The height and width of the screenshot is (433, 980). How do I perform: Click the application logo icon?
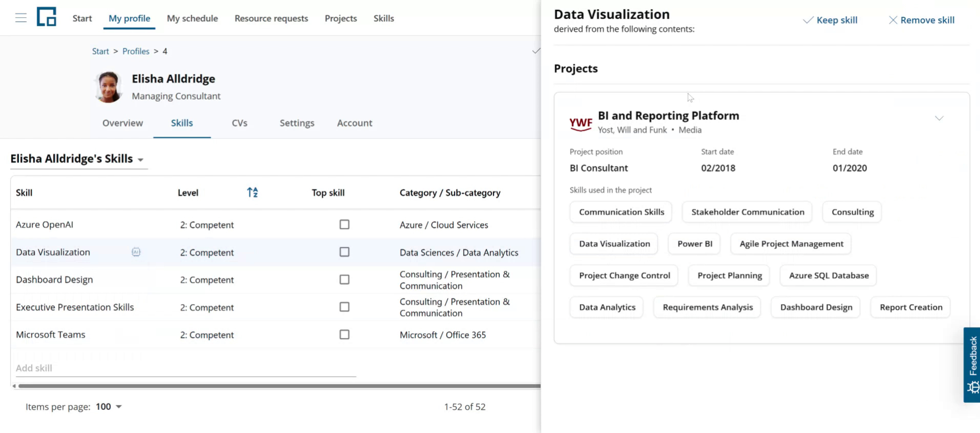coord(47,17)
